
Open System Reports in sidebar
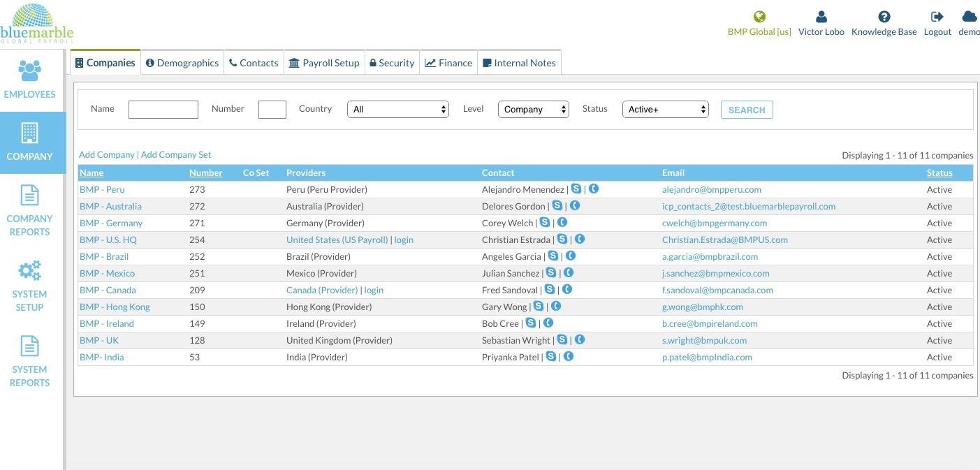(x=29, y=362)
